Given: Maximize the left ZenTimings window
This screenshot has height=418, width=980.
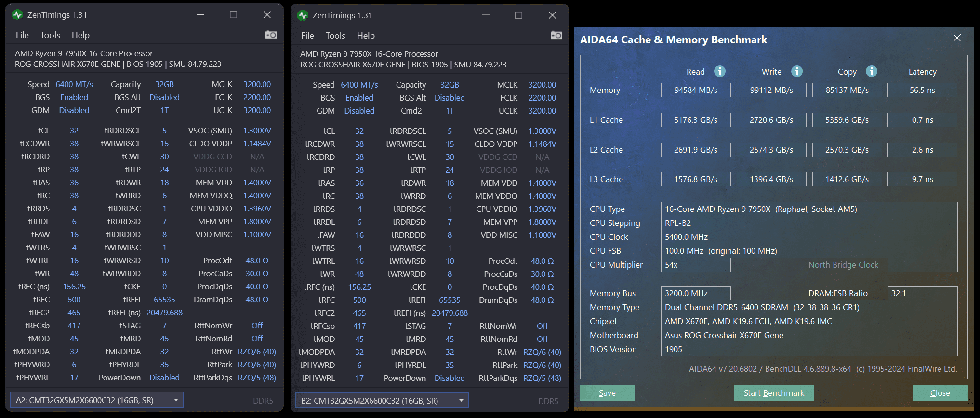Looking at the screenshot, I should (x=233, y=15).
